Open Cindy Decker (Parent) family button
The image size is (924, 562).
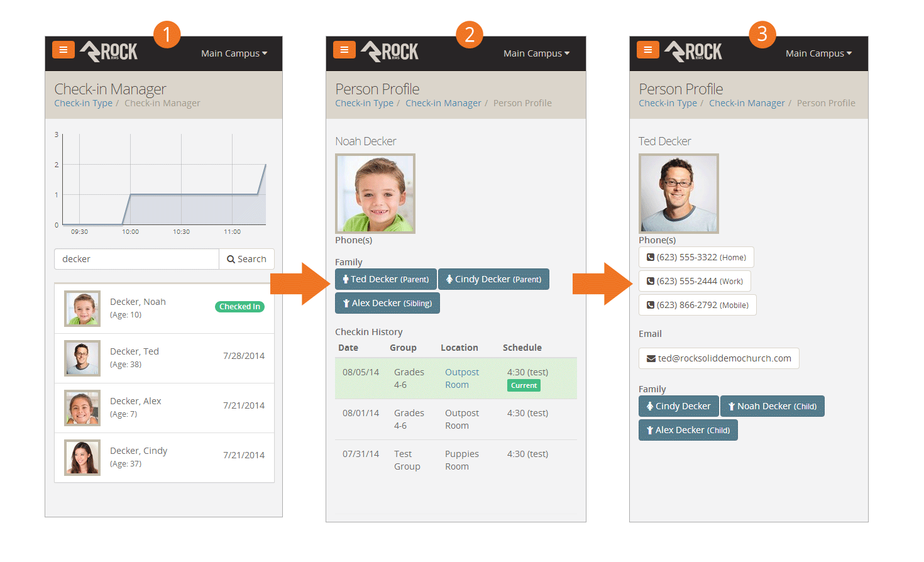tap(493, 279)
